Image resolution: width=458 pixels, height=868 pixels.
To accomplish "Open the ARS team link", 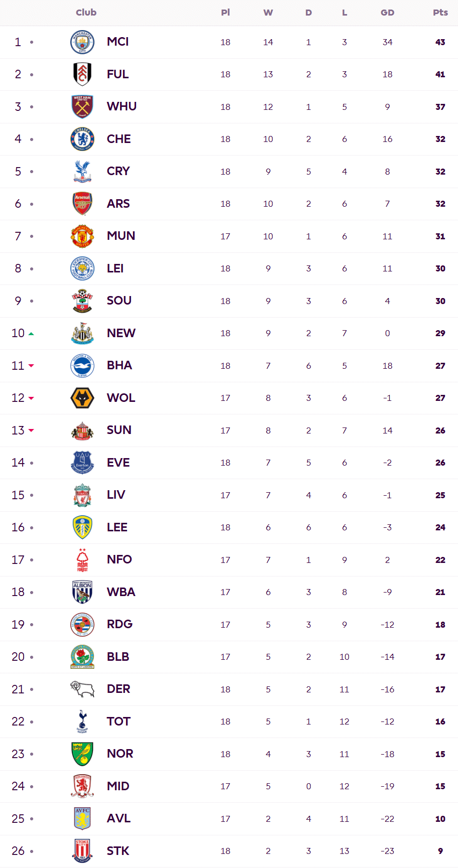I will [x=118, y=204].
